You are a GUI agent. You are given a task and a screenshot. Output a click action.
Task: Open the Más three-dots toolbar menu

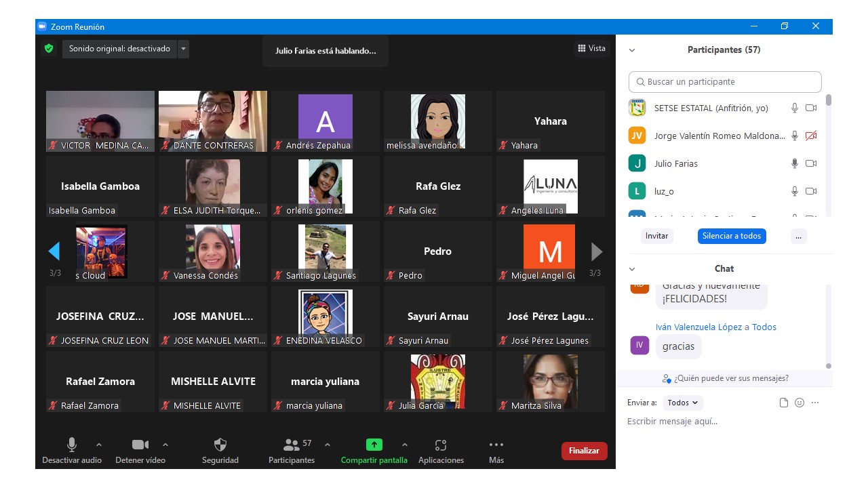click(x=496, y=451)
